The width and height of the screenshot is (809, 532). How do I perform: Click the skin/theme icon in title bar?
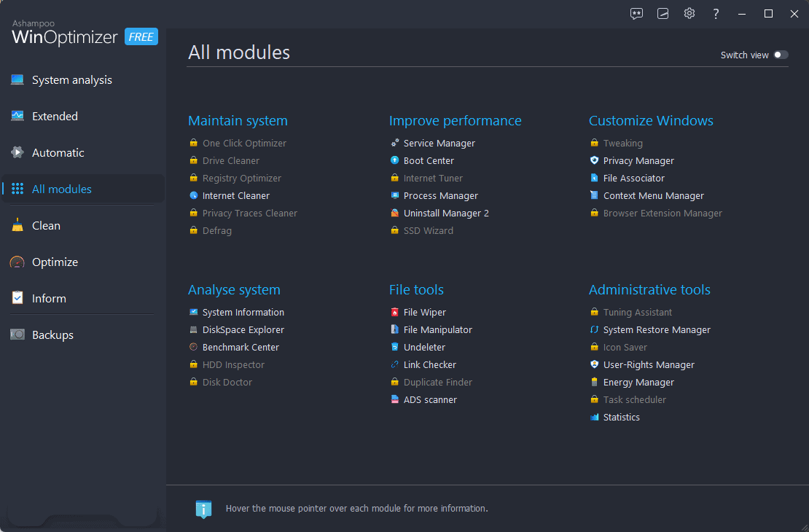(x=663, y=14)
